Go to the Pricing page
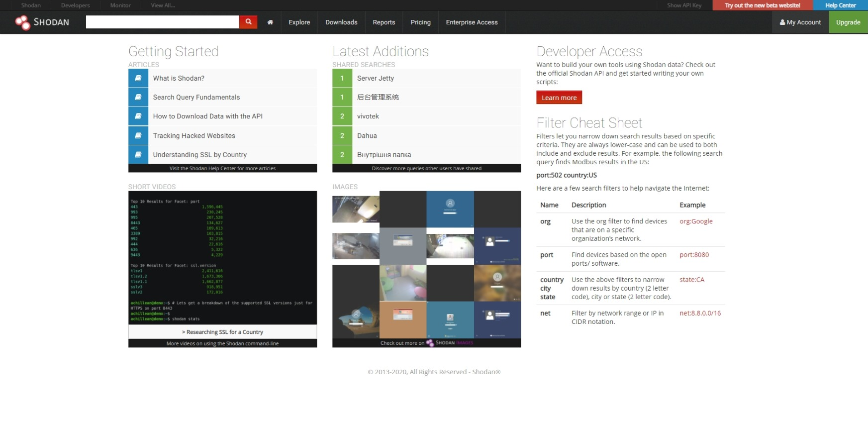 pyautogui.click(x=420, y=22)
